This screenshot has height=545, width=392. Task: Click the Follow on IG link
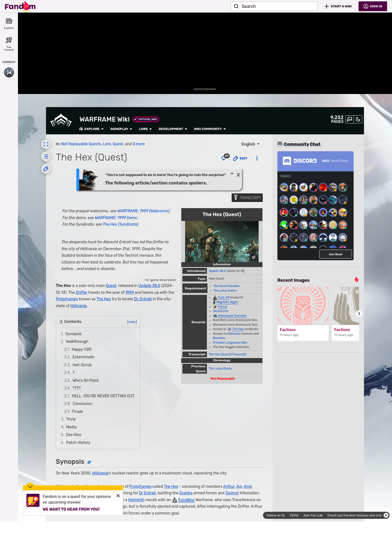pyautogui.click(x=275, y=515)
